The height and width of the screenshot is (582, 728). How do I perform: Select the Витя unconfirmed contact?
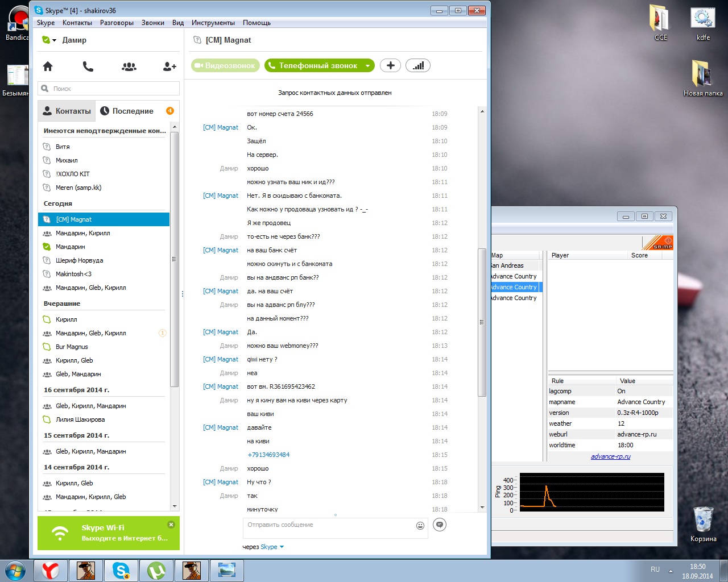[x=104, y=147]
